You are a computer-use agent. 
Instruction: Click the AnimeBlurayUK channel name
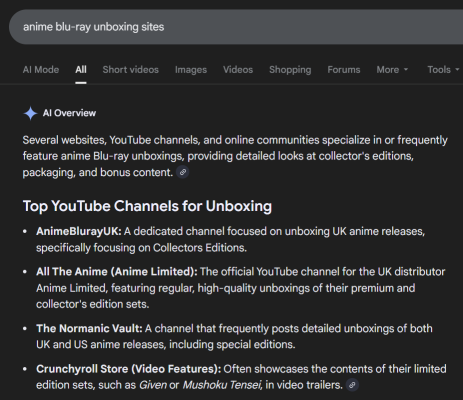pos(79,231)
